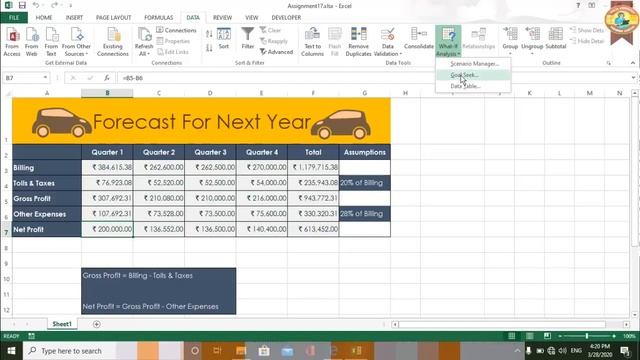Image resolution: width=640 pixels, height=360 pixels.
Task: Click in the formula bar input
Action: (373, 78)
